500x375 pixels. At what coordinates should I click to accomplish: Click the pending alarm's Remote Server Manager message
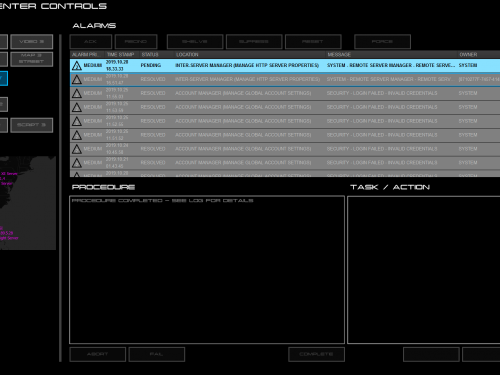pos(391,65)
